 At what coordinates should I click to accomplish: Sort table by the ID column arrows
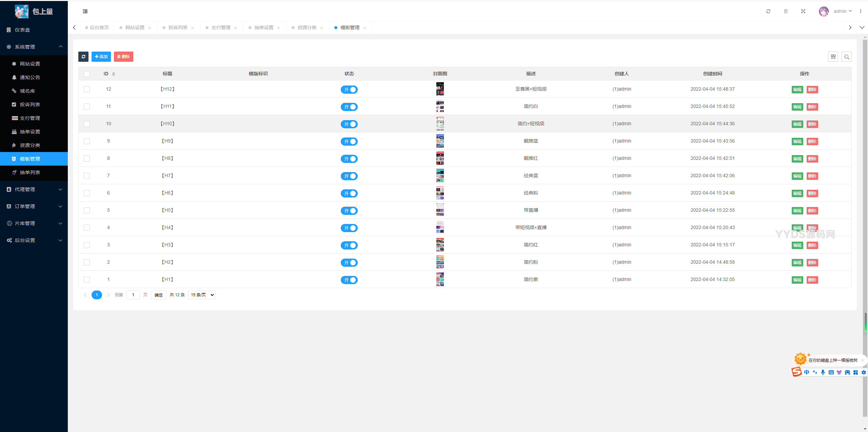[x=114, y=74]
